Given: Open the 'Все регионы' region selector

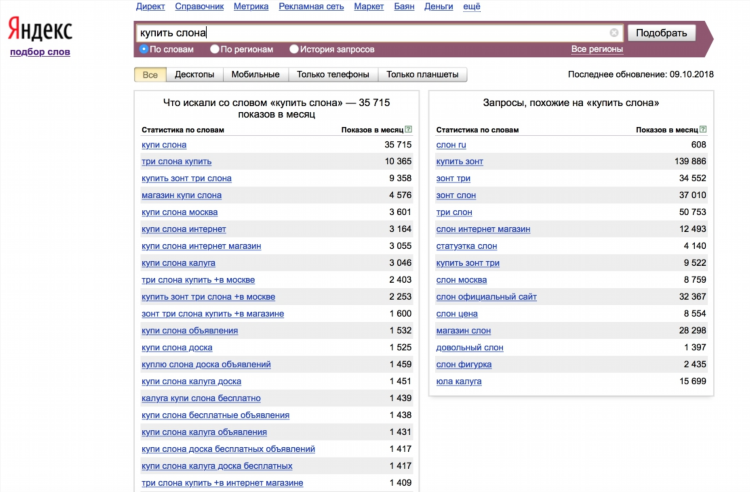Looking at the screenshot, I should (597, 49).
